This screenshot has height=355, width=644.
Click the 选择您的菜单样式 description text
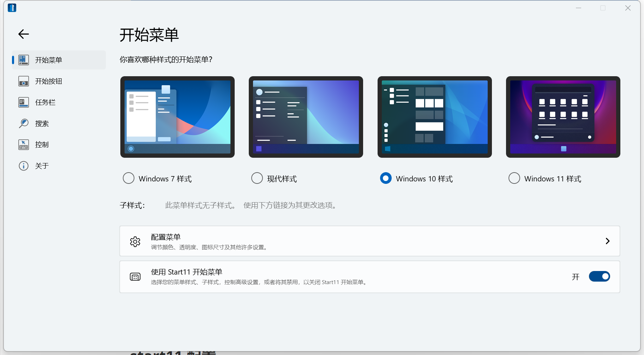pos(260,282)
